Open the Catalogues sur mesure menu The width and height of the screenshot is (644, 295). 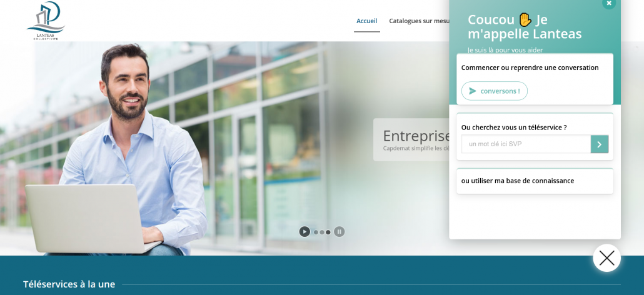pos(419,21)
